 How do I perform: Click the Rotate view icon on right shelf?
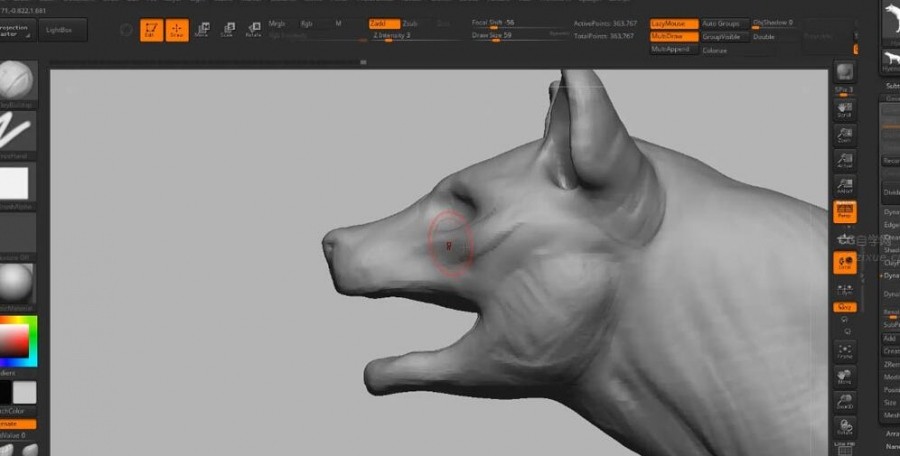pyautogui.click(x=845, y=429)
